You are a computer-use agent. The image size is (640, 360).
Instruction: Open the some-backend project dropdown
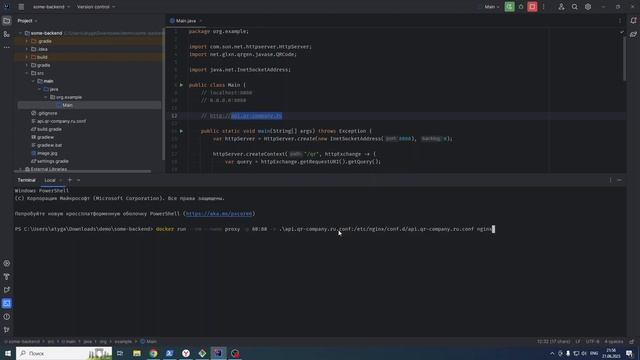click(x=51, y=7)
